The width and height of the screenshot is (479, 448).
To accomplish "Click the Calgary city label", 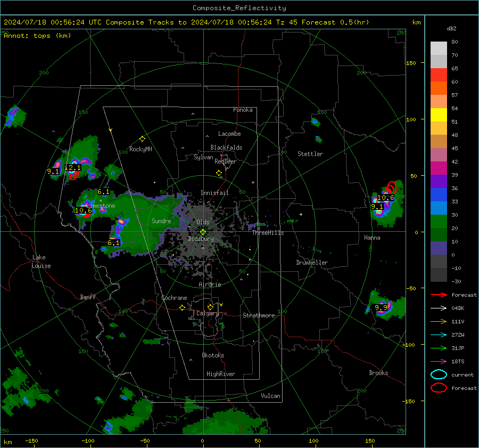I will coord(208,313).
